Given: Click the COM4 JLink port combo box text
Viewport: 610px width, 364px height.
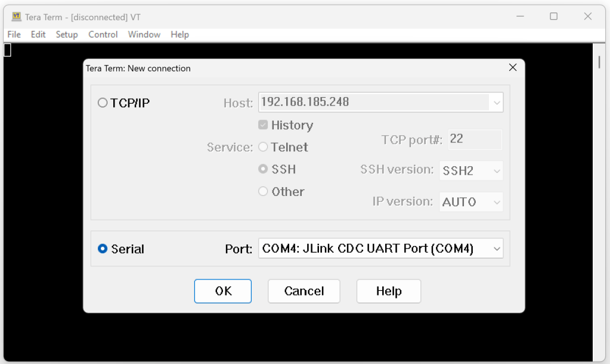Looking at the screenshot, I should tap(368, 249).
